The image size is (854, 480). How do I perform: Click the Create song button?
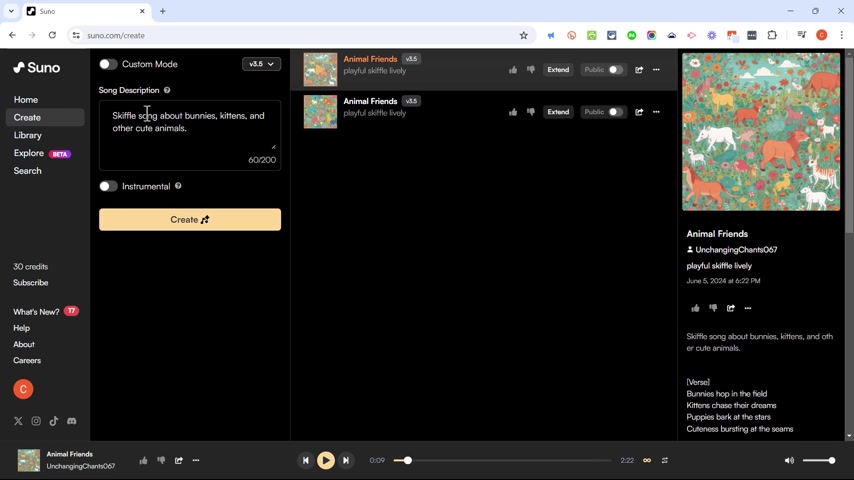pos(190,220)
